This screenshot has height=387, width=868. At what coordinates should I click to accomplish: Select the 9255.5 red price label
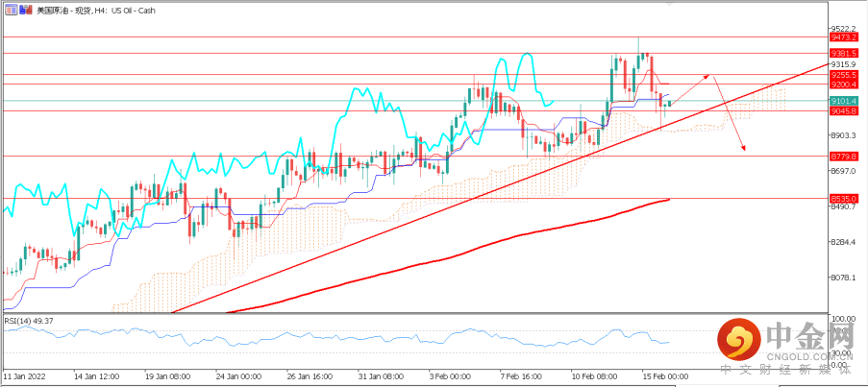point(844,74)
